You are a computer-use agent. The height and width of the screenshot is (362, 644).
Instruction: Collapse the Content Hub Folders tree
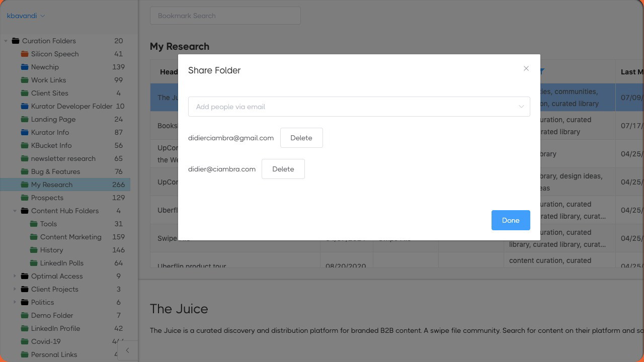[15, 211]
